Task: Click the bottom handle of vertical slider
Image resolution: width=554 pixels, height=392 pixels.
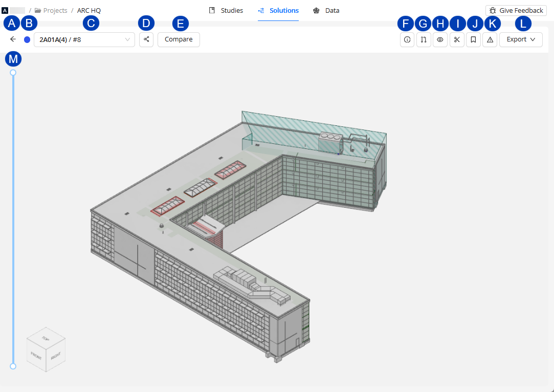Action: click(13, 366)
